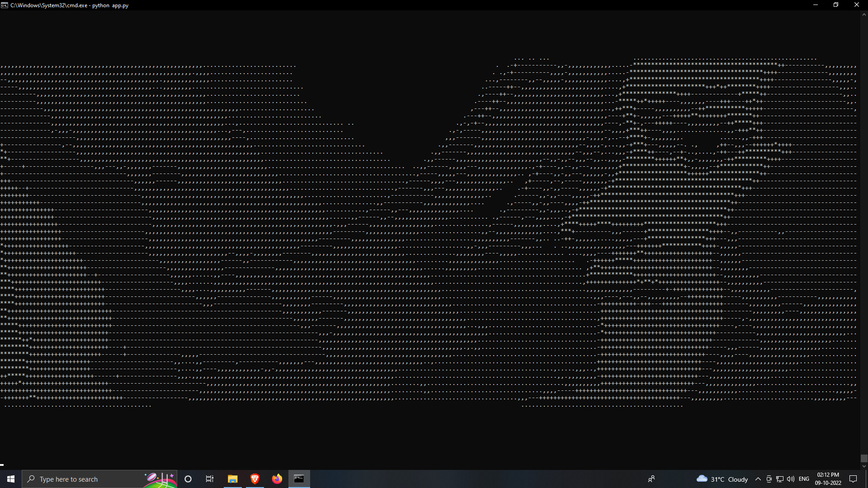The height and width of the screenshot is (488, 868).
Task: Open the Windows Start menu
Action: pos(11,479)
